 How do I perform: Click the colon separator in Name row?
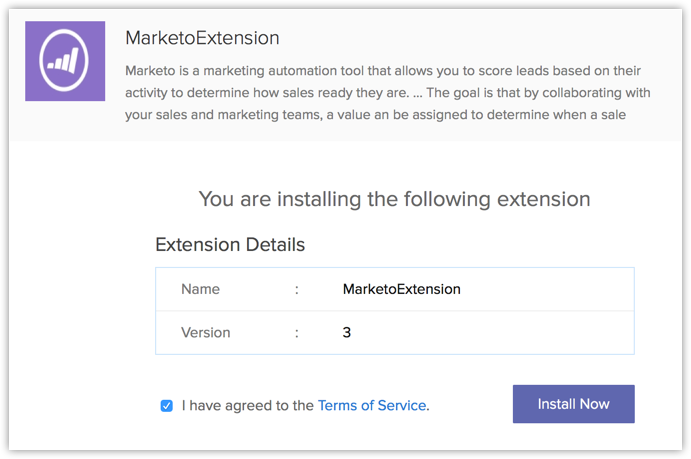click(x=297, y=289)
